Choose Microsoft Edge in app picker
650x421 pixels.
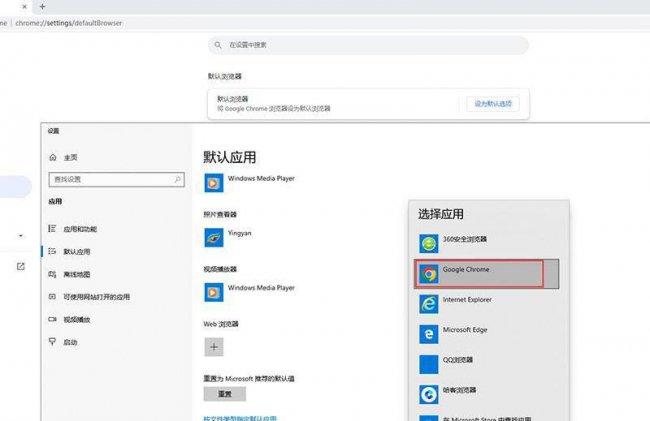coord(487,334)
